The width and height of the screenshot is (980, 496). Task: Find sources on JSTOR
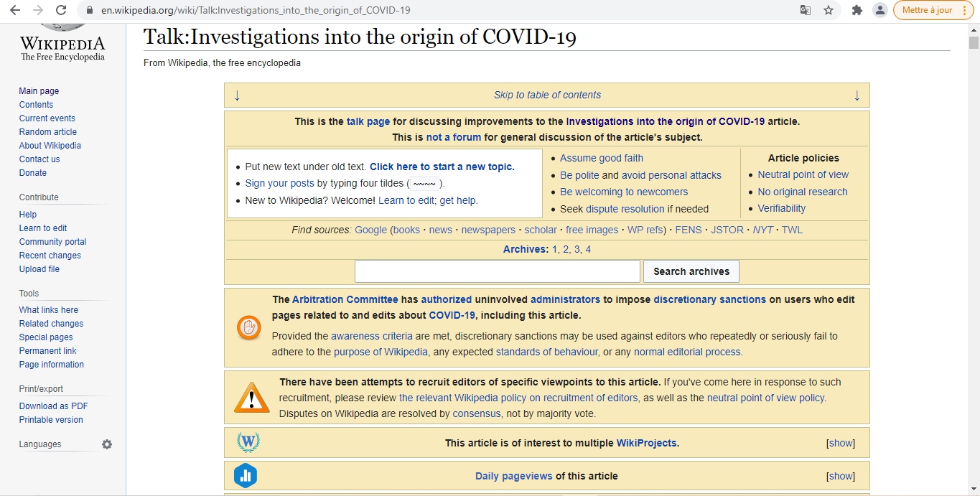(727, 230)
